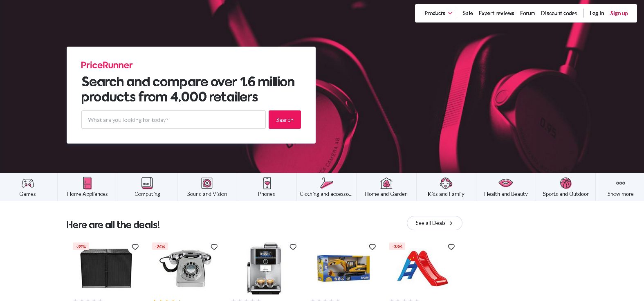
Task: Toggle the heart on the rotary telephone deal
Action: (214, 247)
